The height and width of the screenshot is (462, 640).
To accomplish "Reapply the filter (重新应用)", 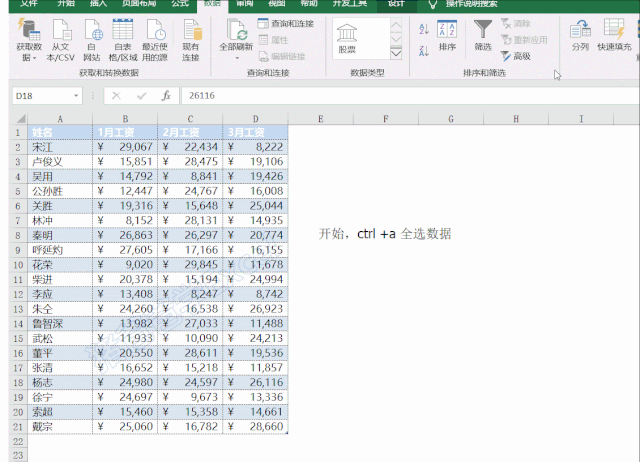I will tap(524, 40).
